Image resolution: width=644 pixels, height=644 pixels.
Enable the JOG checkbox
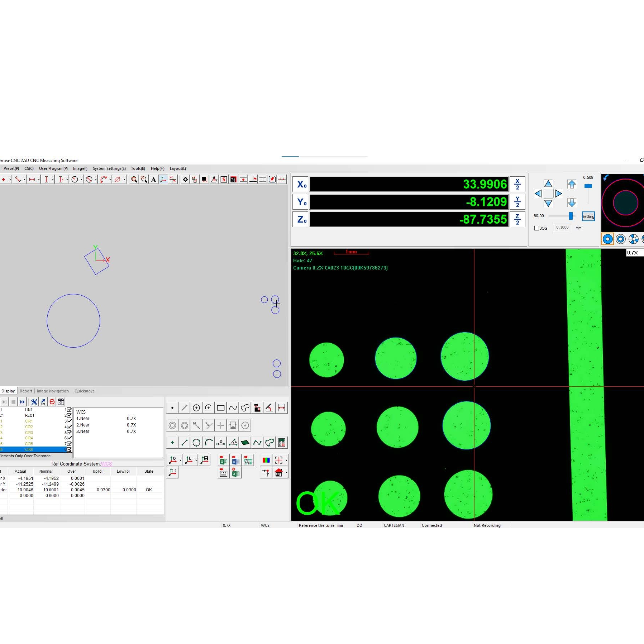(536, 228)
